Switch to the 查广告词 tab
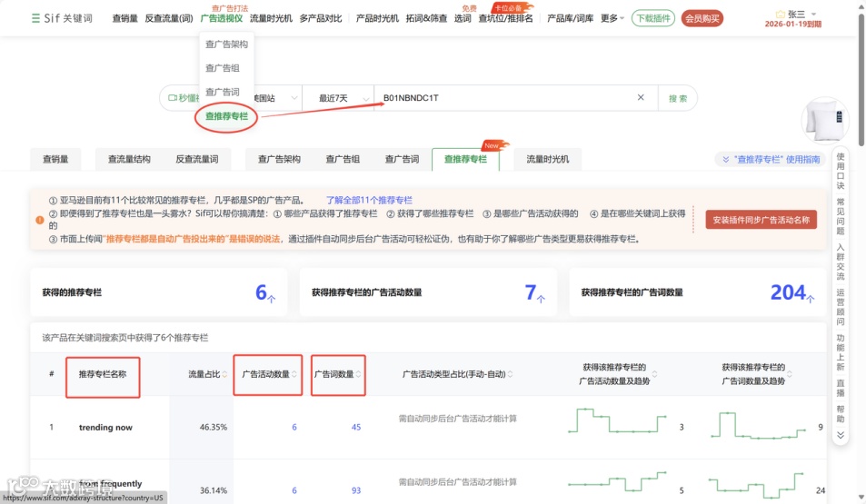 [402, 159]
